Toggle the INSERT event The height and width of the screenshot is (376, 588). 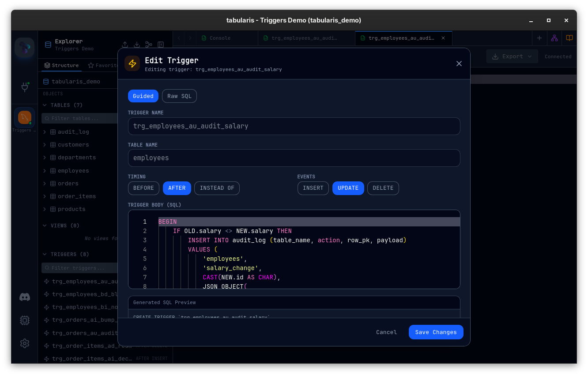click(313, 188)
